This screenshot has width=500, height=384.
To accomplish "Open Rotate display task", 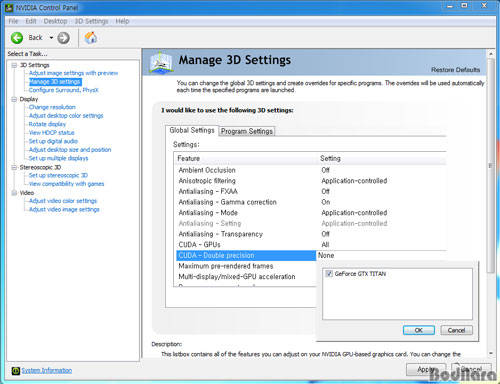I will coord(47,124).
